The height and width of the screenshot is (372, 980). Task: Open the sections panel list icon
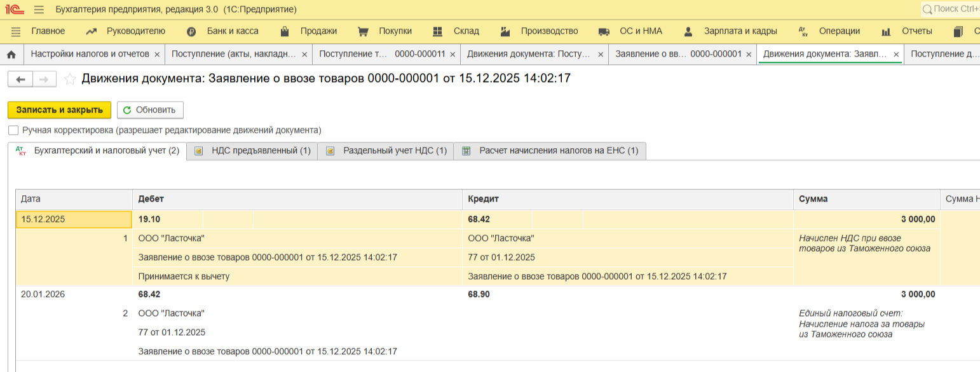pos(16,31)
